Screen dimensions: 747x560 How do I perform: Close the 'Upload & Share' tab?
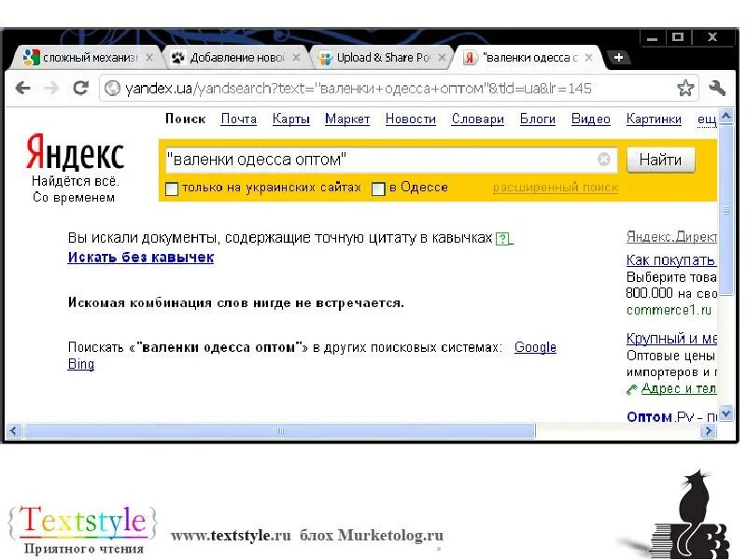(x=442, y=58)
